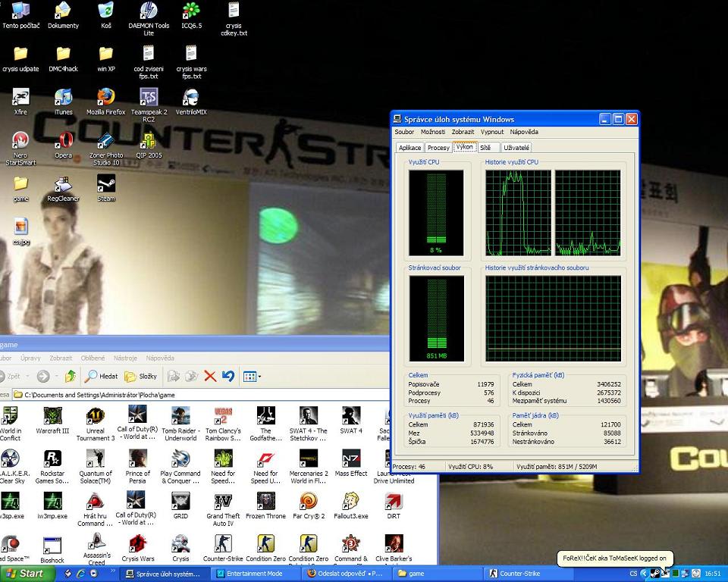This screenshot has height=582, width=728.
Task: Open the Nápověda menu in Task Manager
Action: (x=524, y=132)
